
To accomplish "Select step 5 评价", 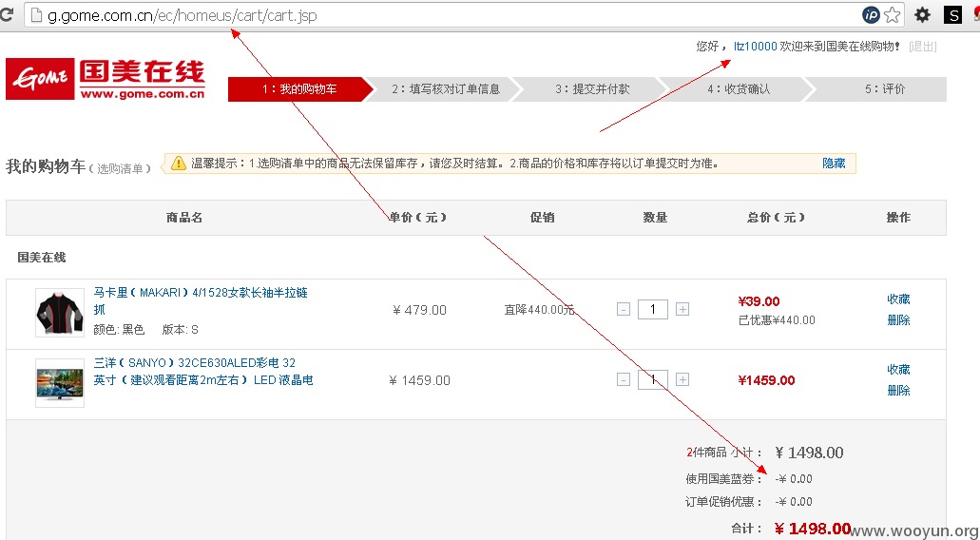I will (x=884, y=88).
